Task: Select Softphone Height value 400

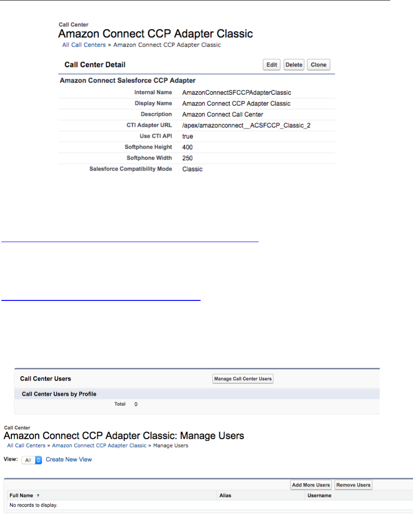Action: [x=187, y=147]
